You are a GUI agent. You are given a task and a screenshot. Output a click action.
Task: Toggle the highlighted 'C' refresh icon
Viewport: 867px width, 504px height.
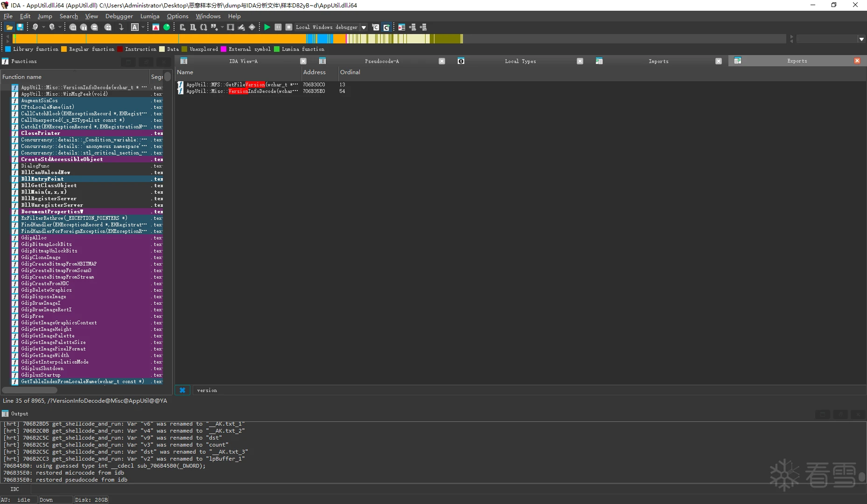click(x=386, y=28)
